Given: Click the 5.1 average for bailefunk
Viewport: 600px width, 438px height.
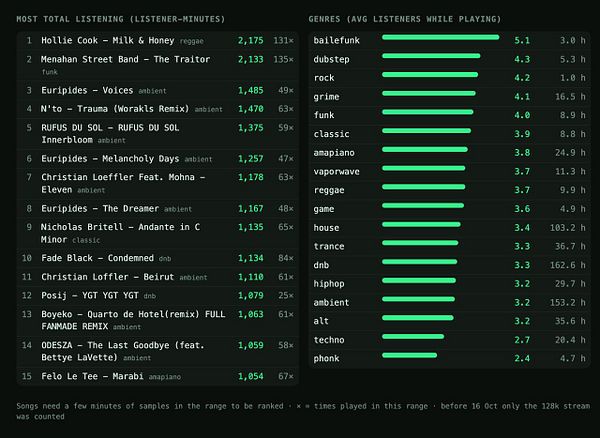Looking at the screenshot, I should point(522,41).
